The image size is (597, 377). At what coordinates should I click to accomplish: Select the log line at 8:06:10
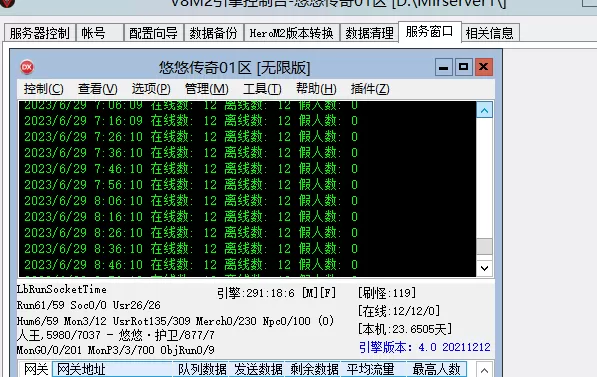[x=191, y=201]
